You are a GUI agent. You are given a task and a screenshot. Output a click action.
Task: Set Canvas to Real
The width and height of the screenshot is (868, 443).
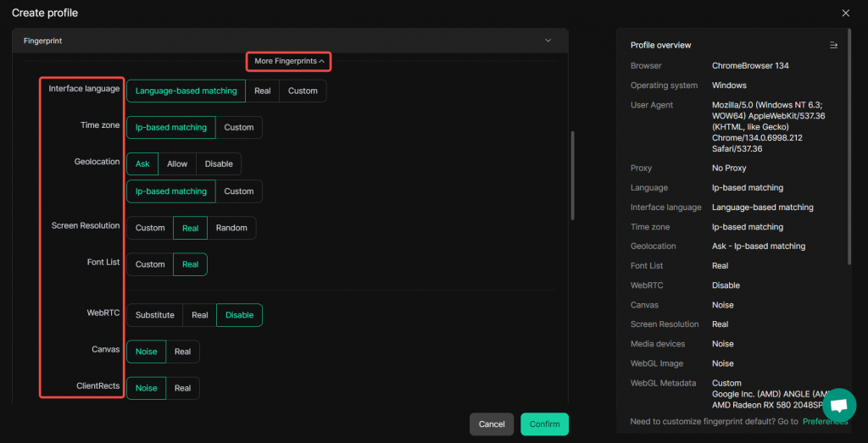[x=182, y=352]
